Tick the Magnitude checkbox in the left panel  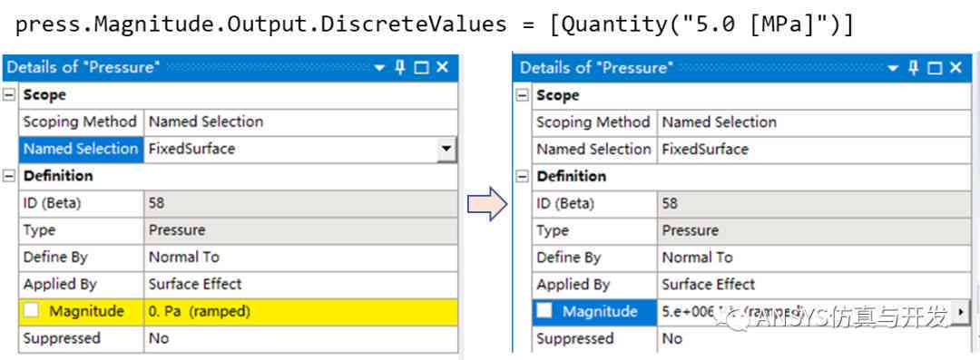(x=31, y=311)
